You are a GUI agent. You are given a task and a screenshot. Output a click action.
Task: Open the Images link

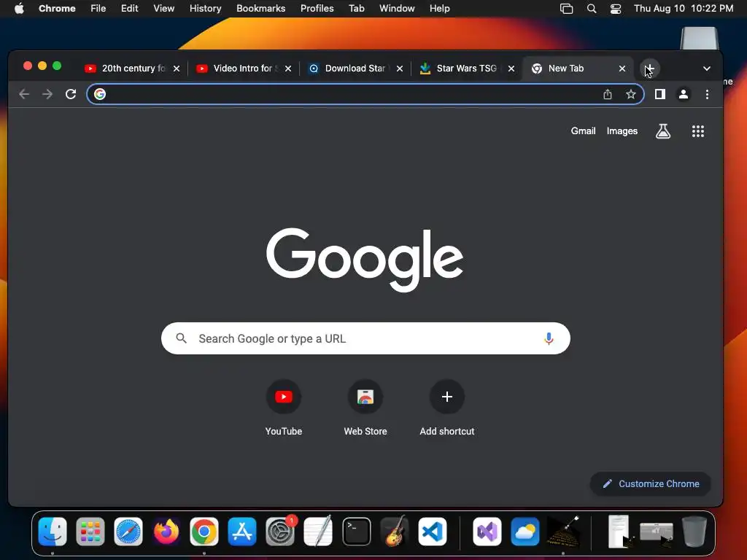click(622, 131)
